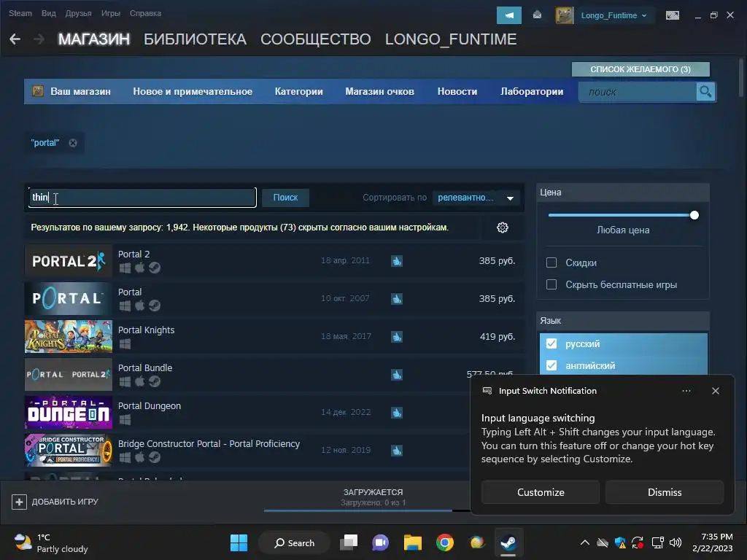Open the Steam menu
This screenshot has height=560, width=747.
tap(20, 13)
